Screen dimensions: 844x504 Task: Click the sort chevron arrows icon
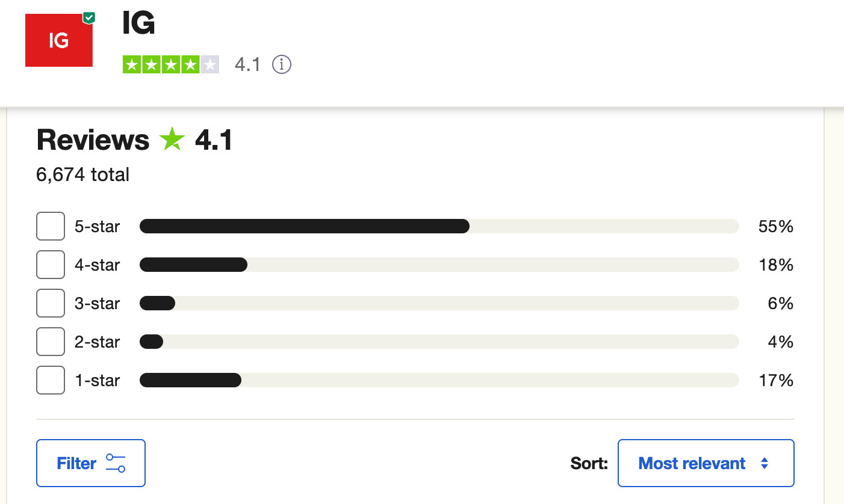pos(764,463)
